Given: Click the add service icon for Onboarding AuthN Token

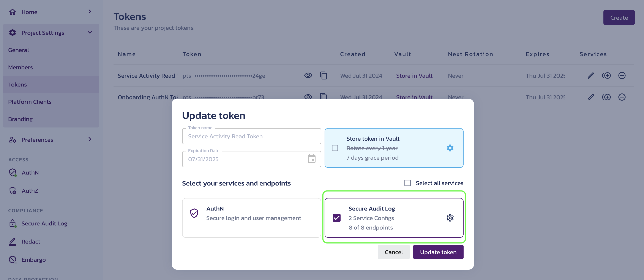Looking at the screenshot, I should point(606,97).
